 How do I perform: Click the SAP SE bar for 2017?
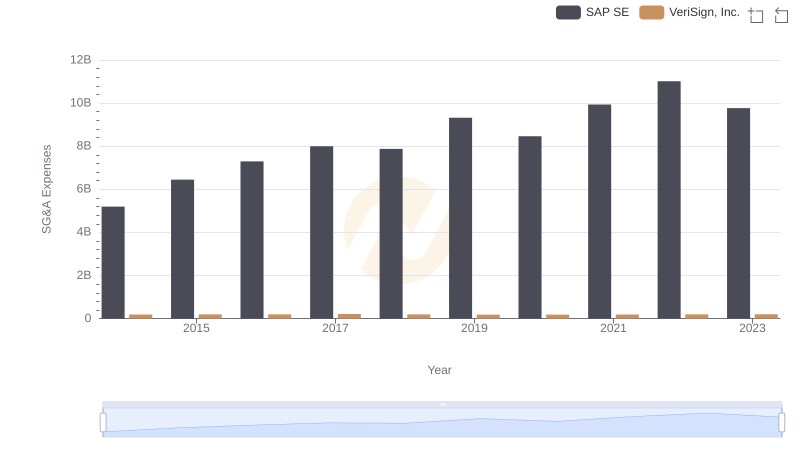pos(321,233)
